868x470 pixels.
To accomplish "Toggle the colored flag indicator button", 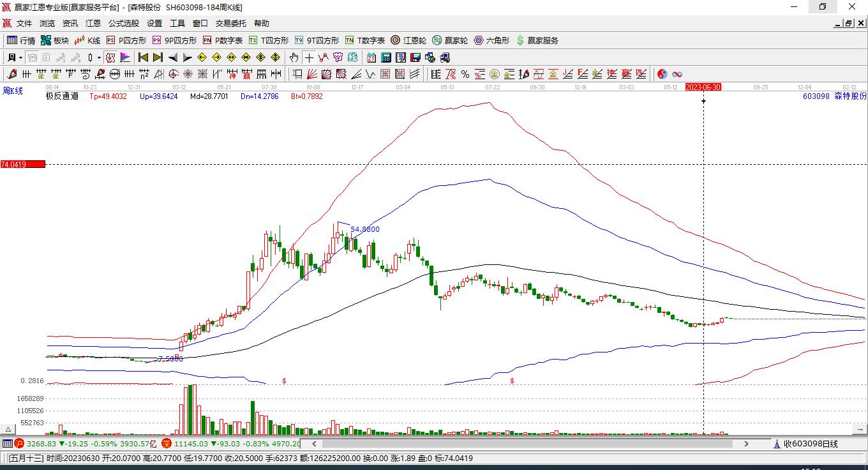I will point(125,57).
